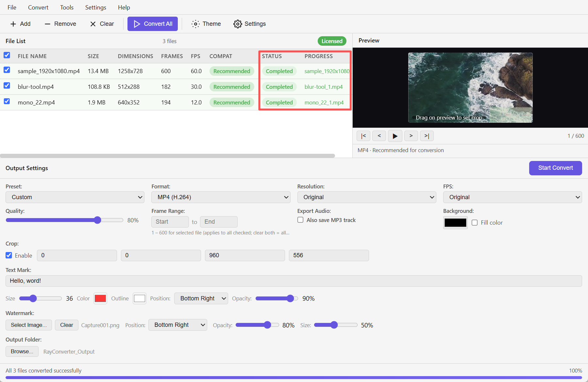Jump to last frame in preview

(x=427, y=136)
